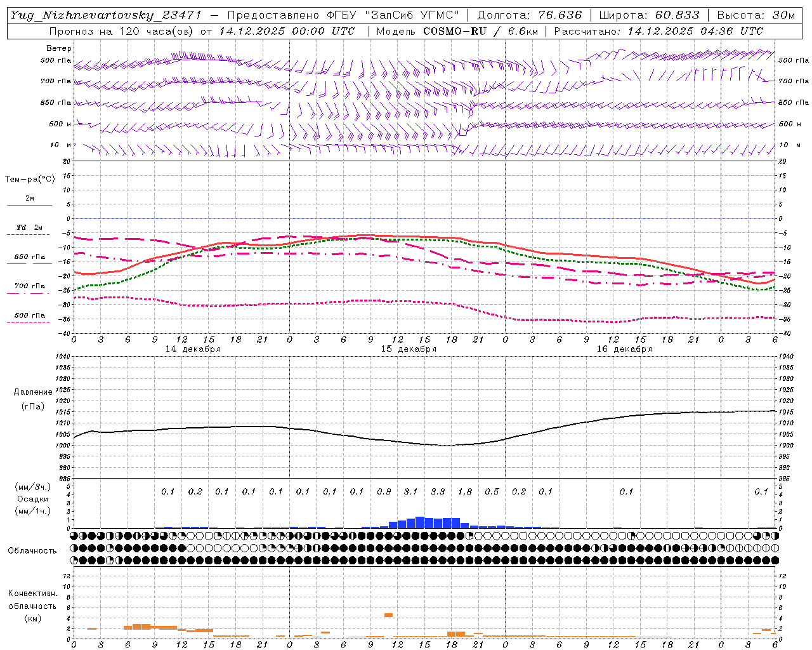
Task: Click the 'Тем-ра(°C)' temperature panel label
Action: pos(30,180)
